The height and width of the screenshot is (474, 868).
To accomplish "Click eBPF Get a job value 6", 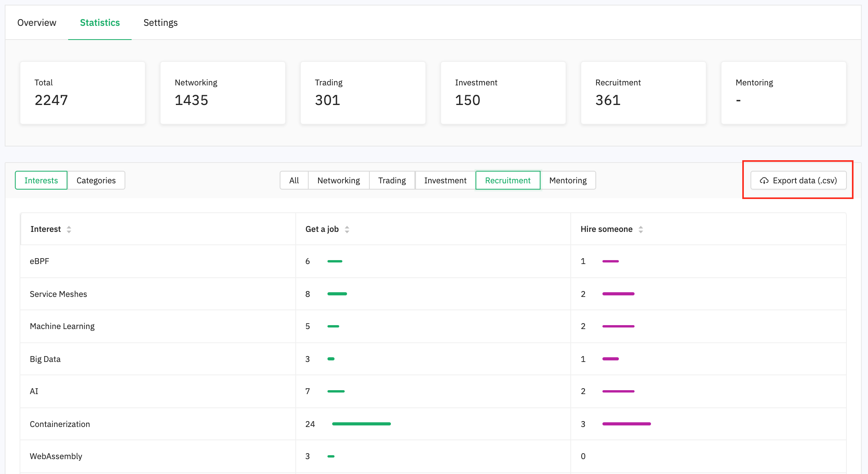I will 308,261.
